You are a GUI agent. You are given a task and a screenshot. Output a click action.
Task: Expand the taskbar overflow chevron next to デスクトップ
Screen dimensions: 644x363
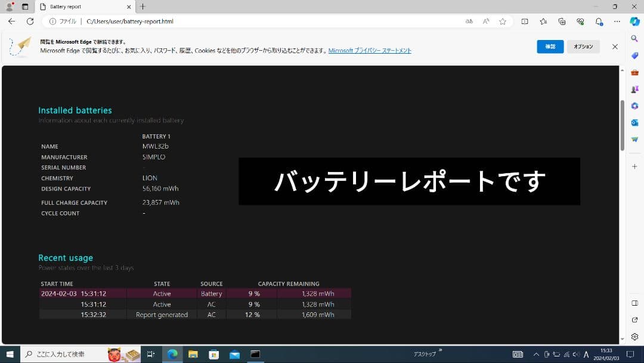pos(440,351)
